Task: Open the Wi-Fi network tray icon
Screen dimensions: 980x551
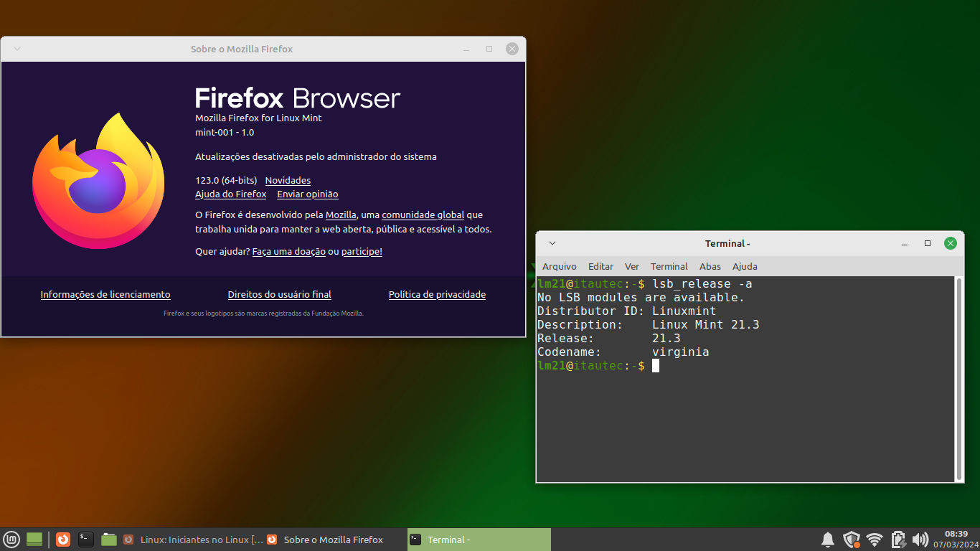Action: [875, 540]
